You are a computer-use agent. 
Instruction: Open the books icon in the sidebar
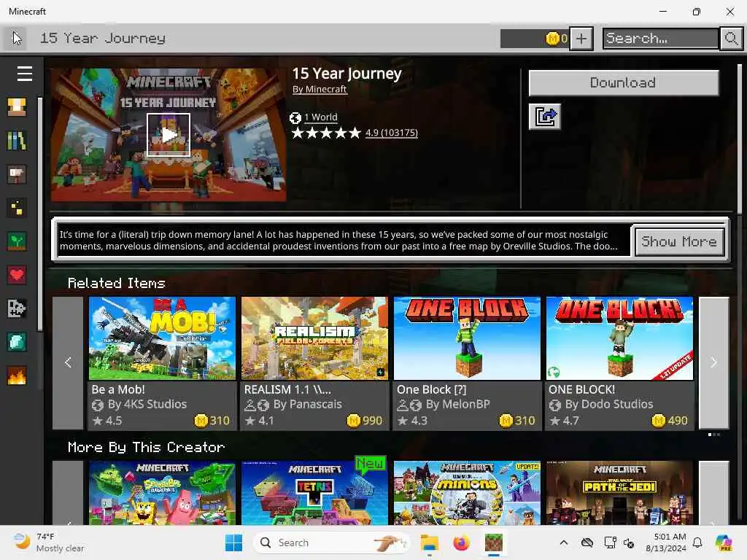[17, 141]
